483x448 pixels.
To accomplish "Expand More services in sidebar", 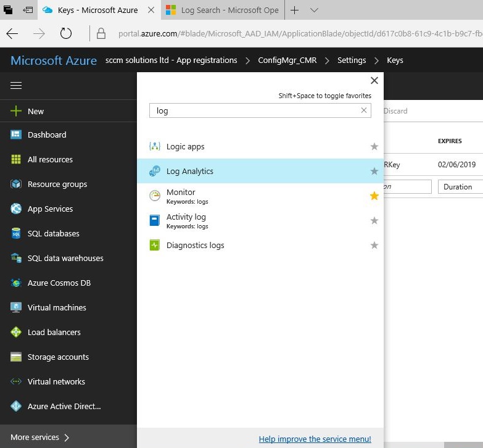I will (x=40, y=437).
